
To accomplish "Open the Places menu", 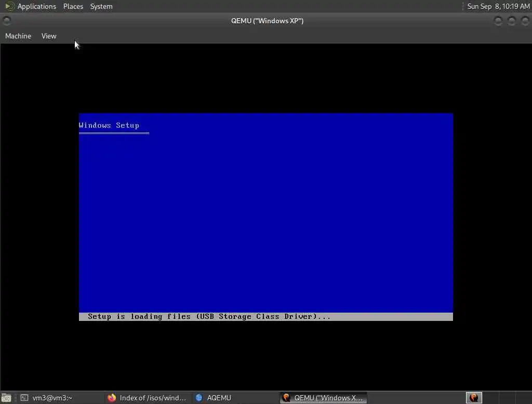I will coord(73,6).
